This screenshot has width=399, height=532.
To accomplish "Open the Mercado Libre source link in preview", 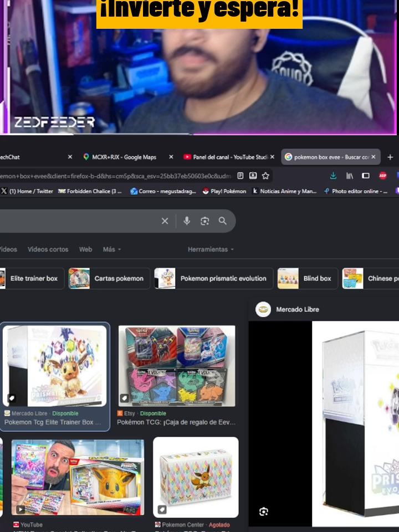I will 298,309.
